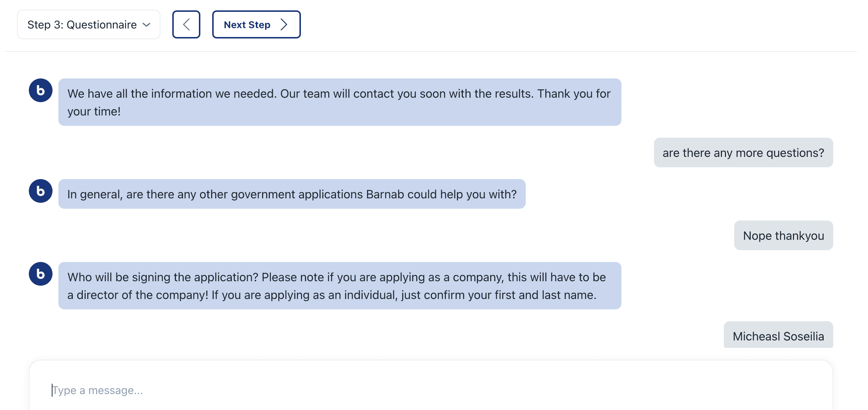Click the 'Next Step' label text
Image resolution: width=868 pixels, height=410 pixels.
pyautogui.click(x=247, y=25)
